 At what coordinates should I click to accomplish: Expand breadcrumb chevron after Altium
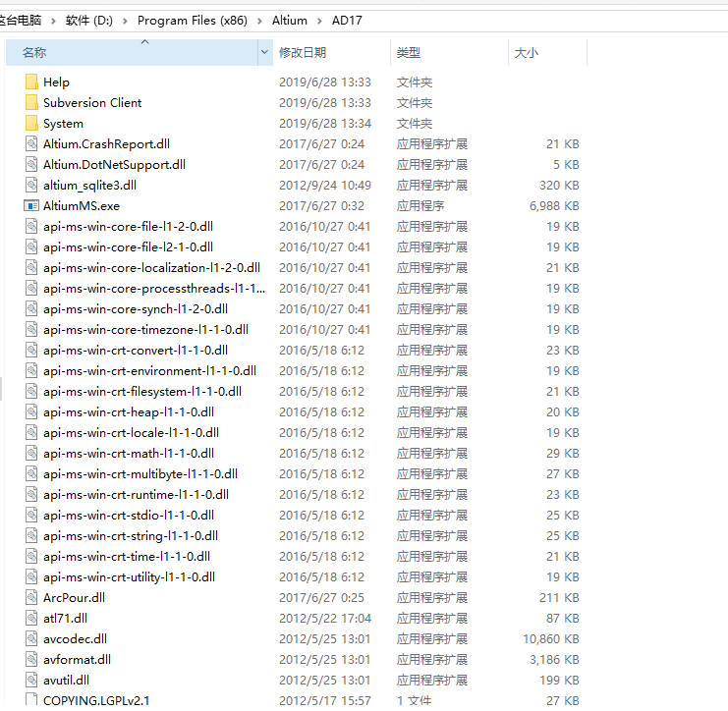(x=319, y=21)
